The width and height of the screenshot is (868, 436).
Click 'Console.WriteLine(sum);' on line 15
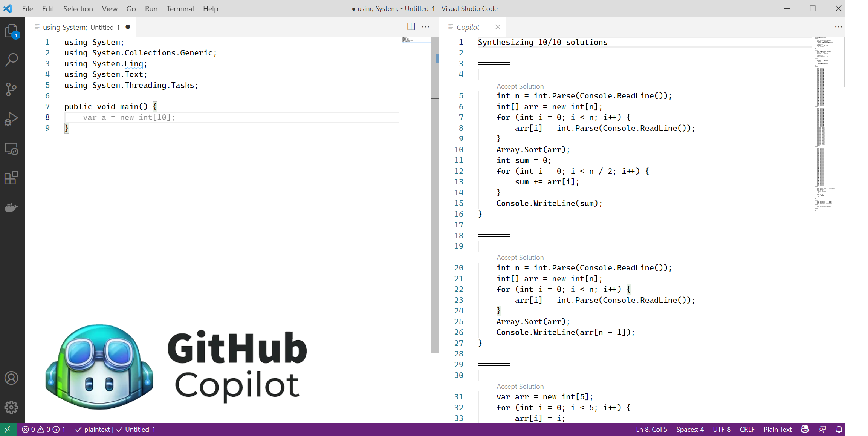tap(549, 203)
